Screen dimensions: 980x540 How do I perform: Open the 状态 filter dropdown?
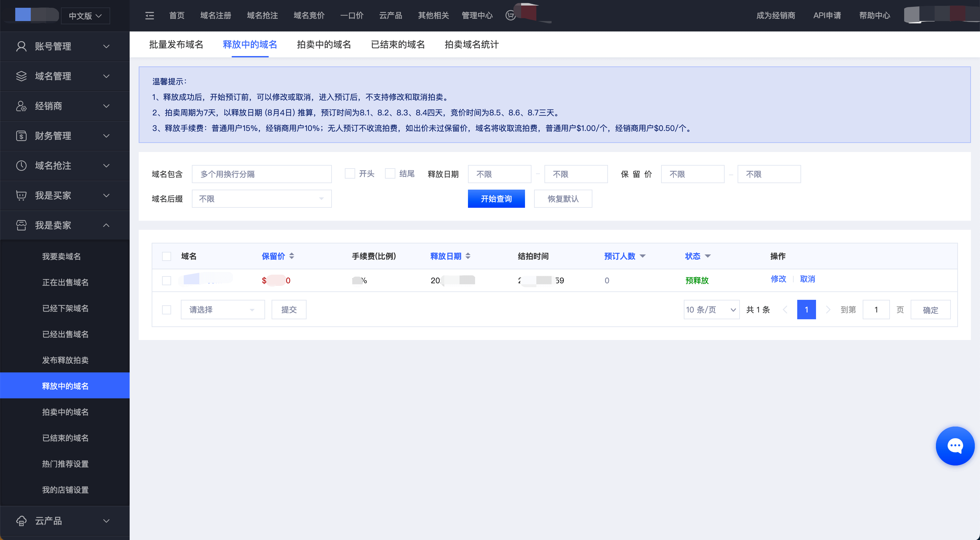pyautogui.click(x=707, y=256)
